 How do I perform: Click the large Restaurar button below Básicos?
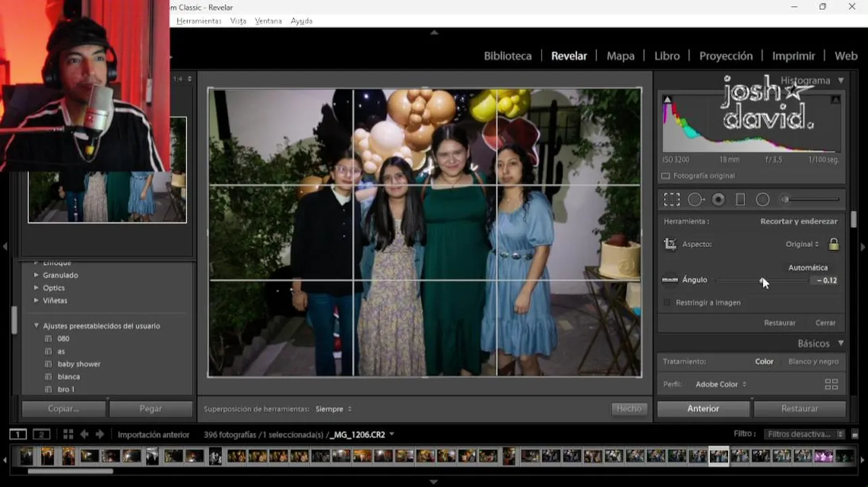pyautogui.click(x=800, y=409)
